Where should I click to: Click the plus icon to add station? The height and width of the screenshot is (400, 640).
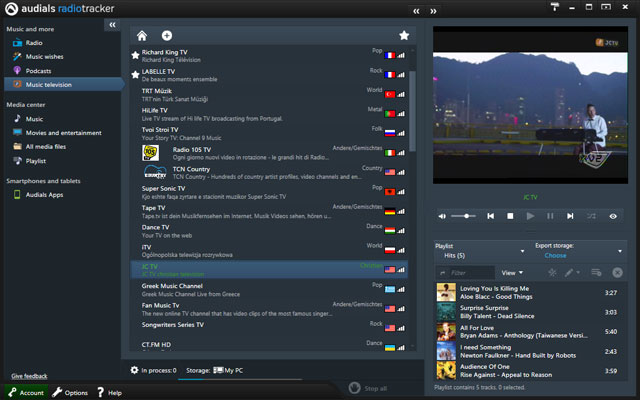coord(166,35)
